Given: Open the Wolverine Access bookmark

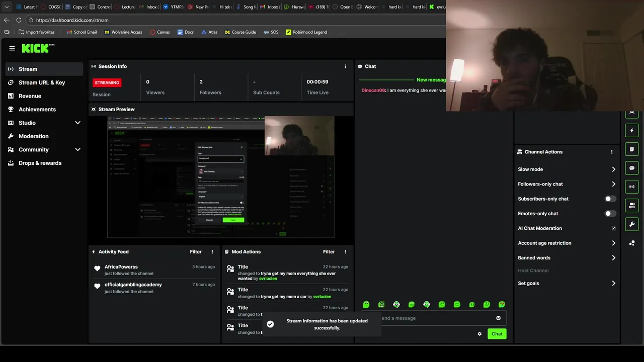Looking at the screenshot, I should click(x=124, y=32).
